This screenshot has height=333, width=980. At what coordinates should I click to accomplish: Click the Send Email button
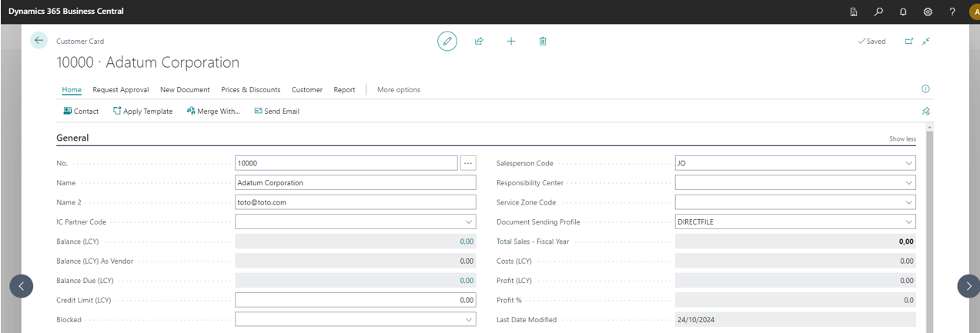point(276,112)
